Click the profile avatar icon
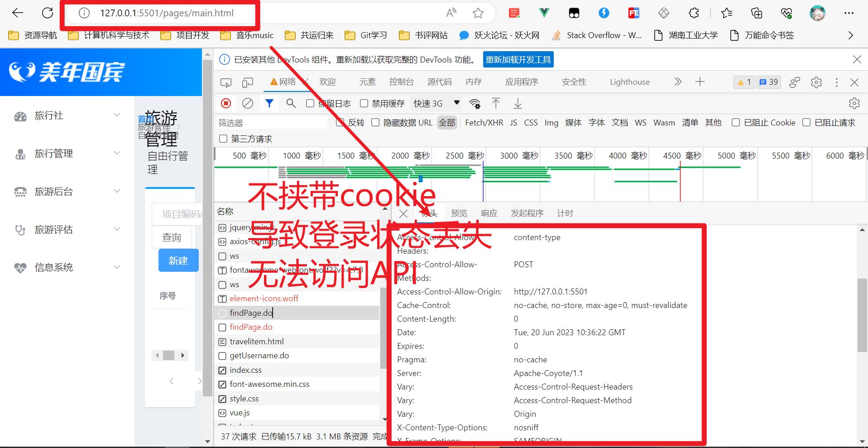The width and height of the screenshot is (868, 448). coord(818,13)
